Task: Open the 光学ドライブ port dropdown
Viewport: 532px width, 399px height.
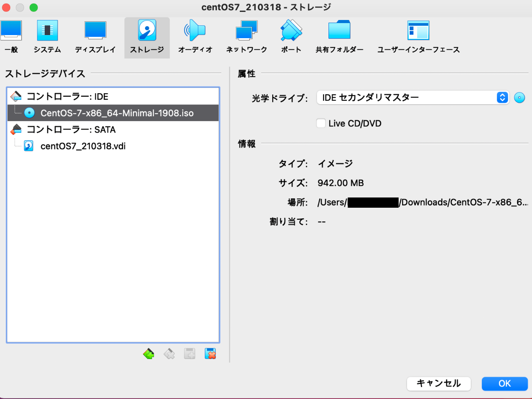Action: coord(413,98)
